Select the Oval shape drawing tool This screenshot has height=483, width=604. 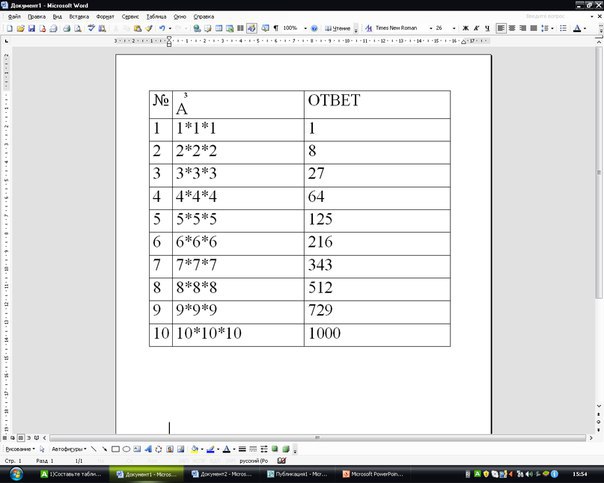pos(127,450)
